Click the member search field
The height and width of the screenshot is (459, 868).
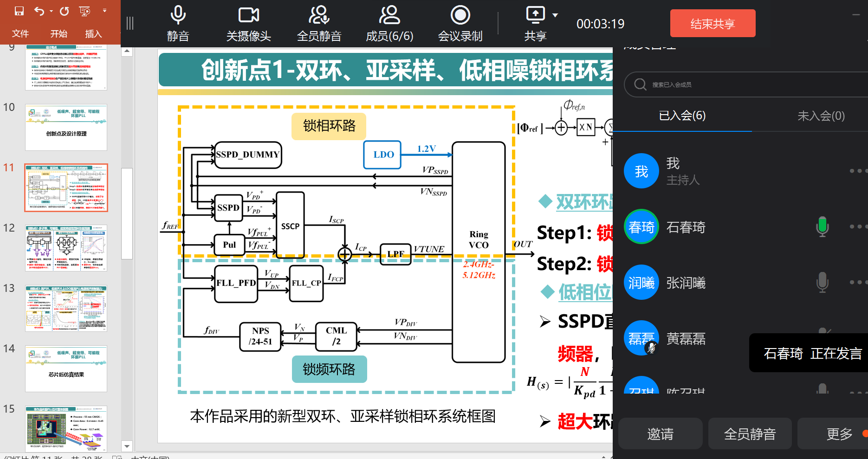click(743, 84)
